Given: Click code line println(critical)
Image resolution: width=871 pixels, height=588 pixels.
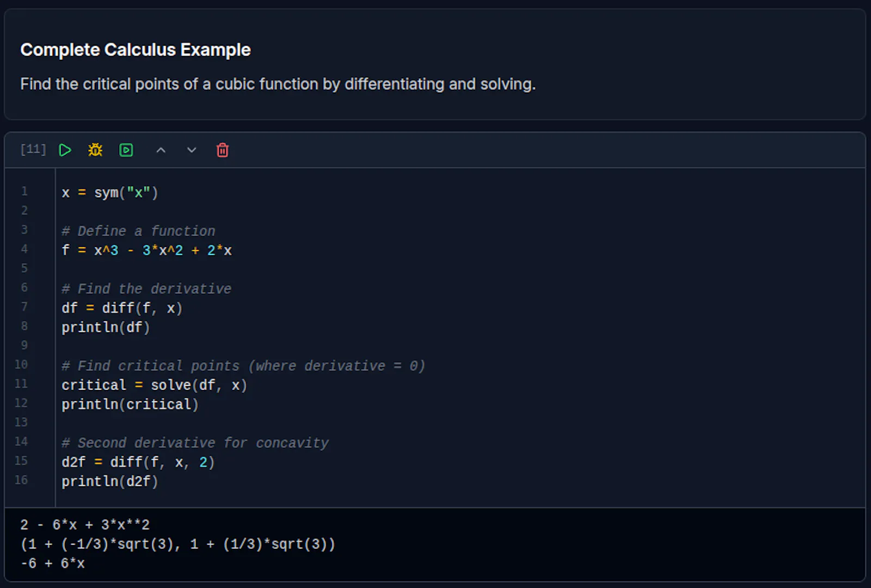Looking at the screenshot, I should coord(130,405).
